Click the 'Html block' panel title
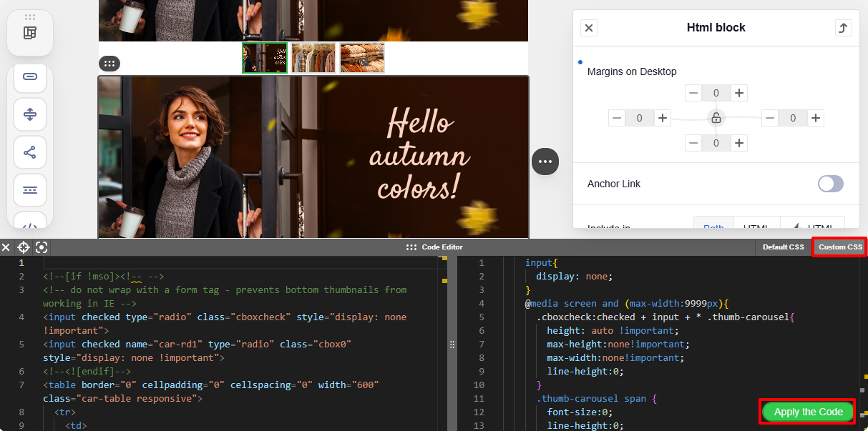868x431 pixels. (x=716, y=28)
